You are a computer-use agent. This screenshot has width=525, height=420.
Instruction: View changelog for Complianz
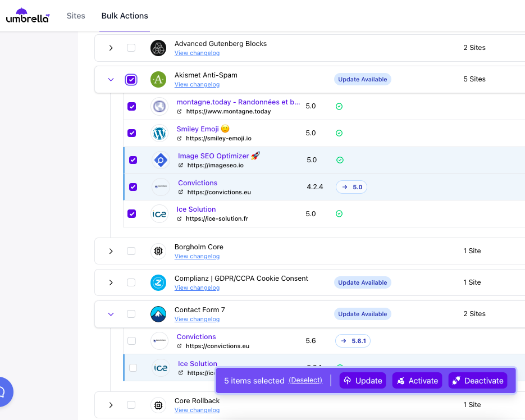(x=197, y=287)
